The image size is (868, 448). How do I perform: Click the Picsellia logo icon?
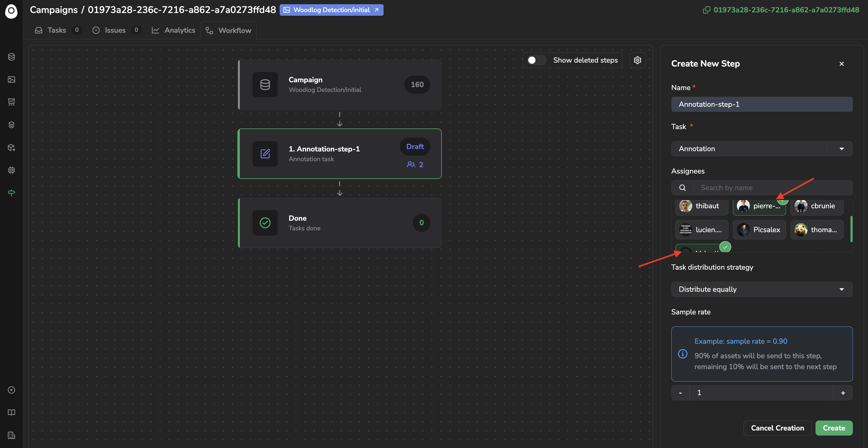[x=11, y=11]
